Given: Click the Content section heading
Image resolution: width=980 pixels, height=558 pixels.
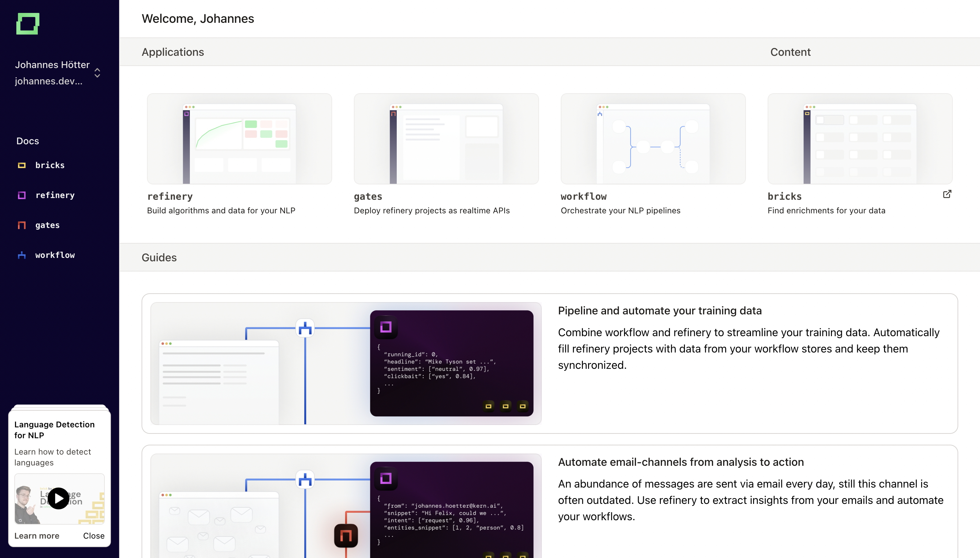Looking at the screenshot, I should coord(790,52).
